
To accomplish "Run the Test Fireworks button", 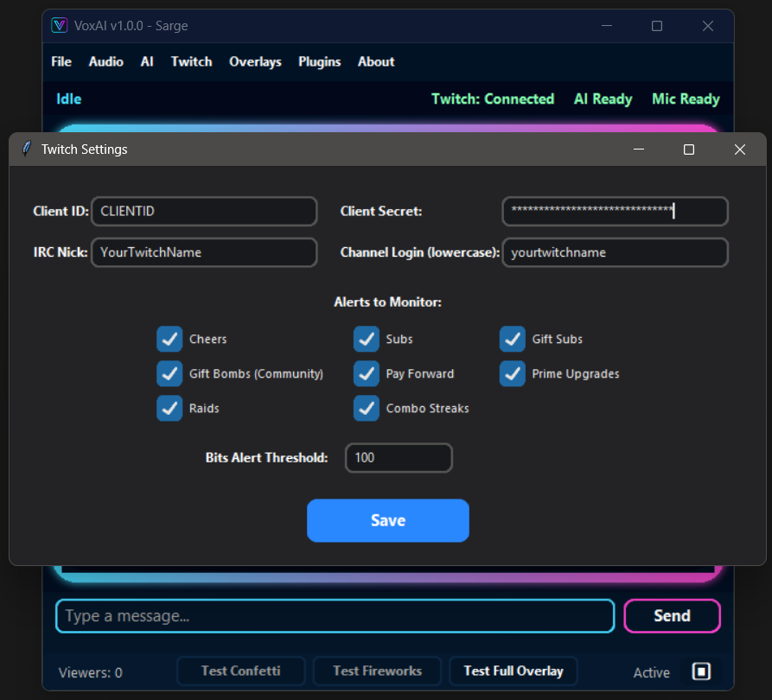I will (x=377, y=671).
